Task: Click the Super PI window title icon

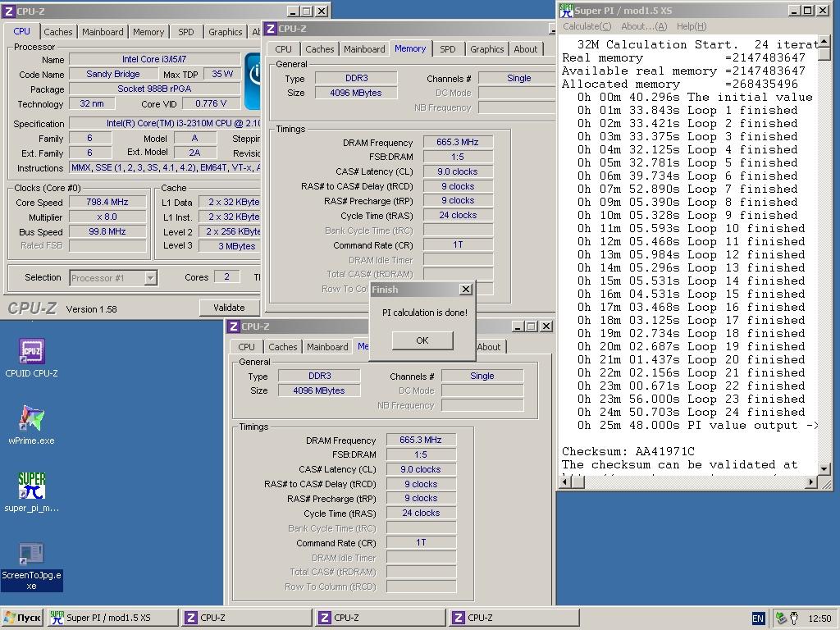Action: tap(566, 10)
